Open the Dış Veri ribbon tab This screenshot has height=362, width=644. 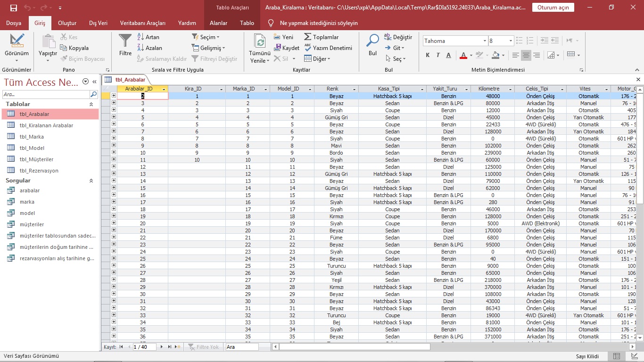(x=98, y=23)
